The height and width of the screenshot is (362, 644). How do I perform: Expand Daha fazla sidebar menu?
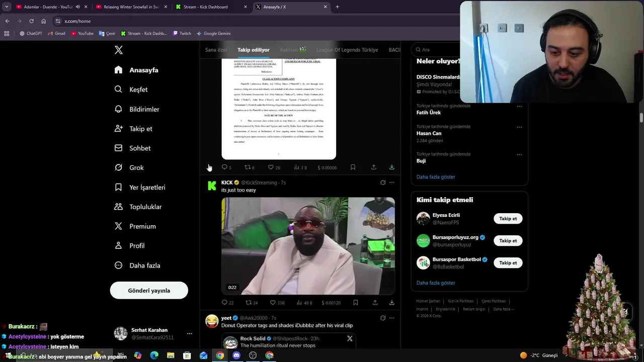[137, 265]
